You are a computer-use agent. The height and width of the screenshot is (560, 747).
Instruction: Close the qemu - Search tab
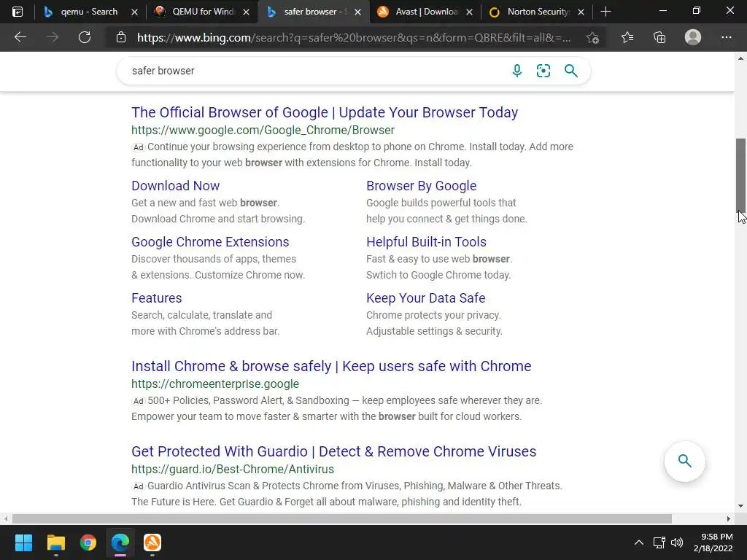(134, 12)
